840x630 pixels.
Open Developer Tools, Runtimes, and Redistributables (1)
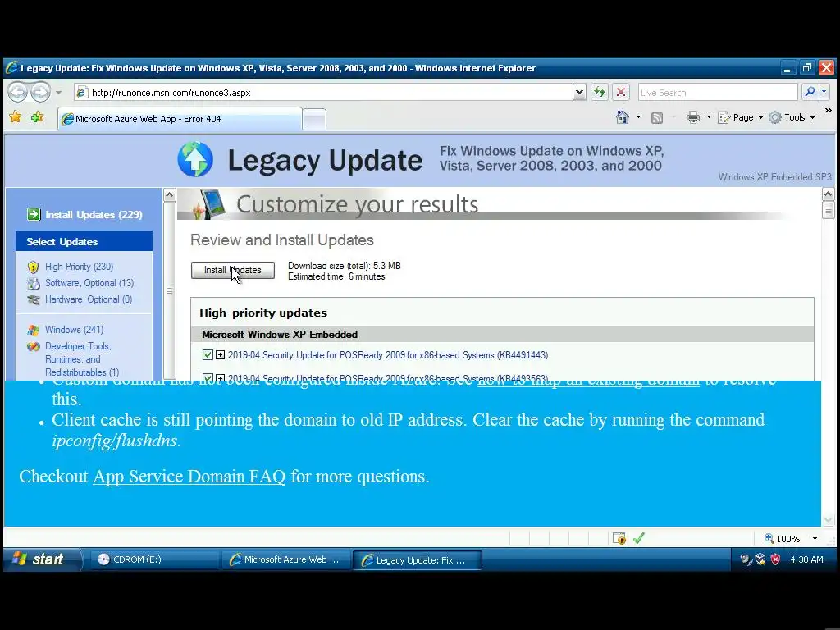coord(82,359)
